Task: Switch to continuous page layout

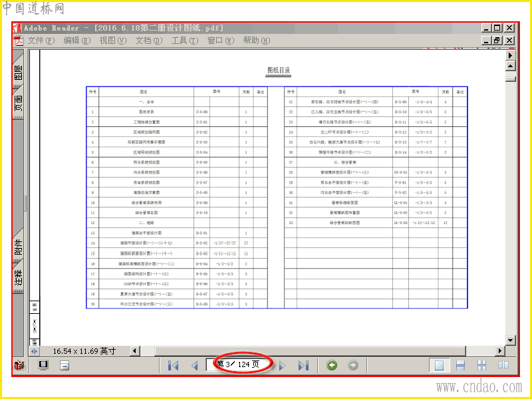Action: point(460,365)
